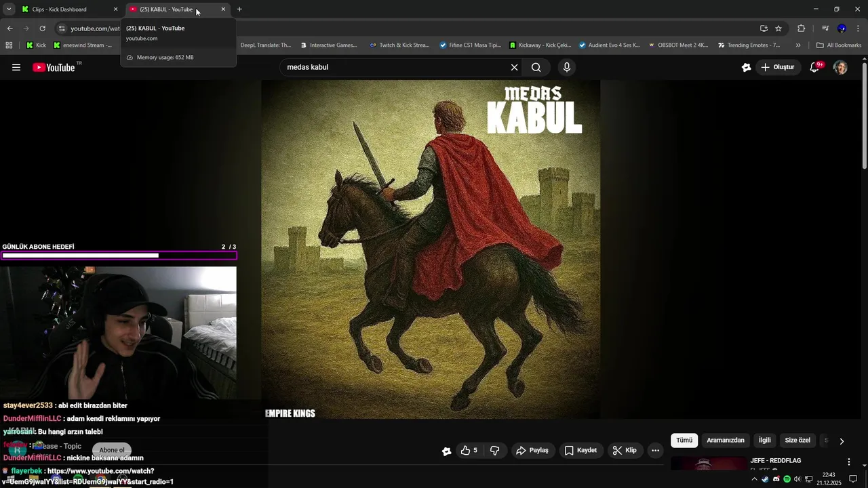Open the YouTube account avatar menu
The image size is (868, 488).
point(840,67)
